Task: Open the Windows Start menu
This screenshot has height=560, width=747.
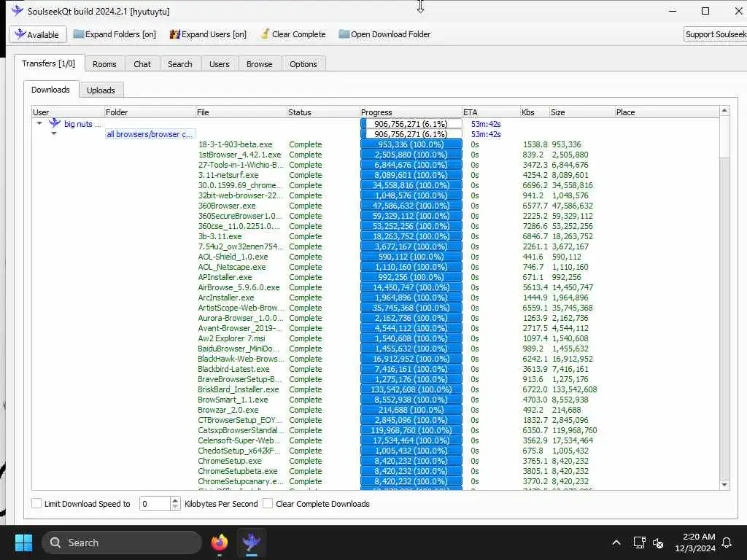Action: [x=23, y=542]
